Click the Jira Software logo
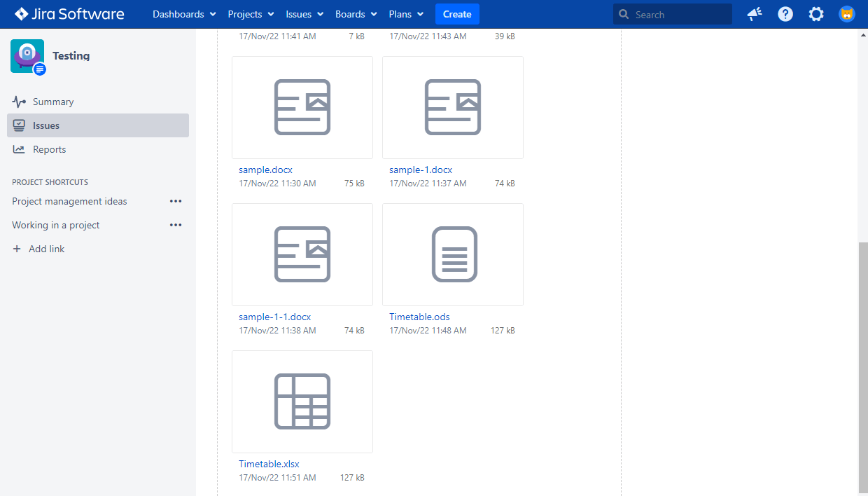 point(69,14)
